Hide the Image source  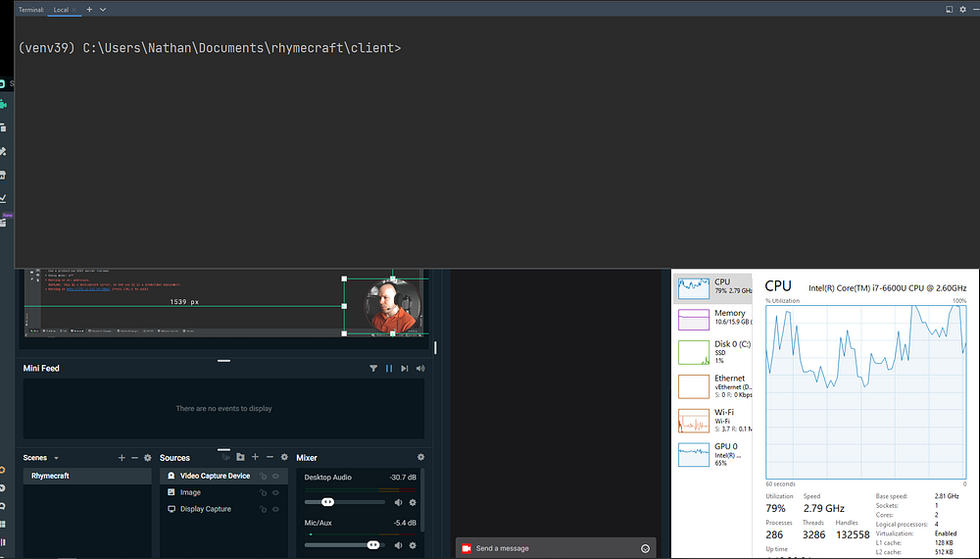pyautogui.click(x=275, y=492)
